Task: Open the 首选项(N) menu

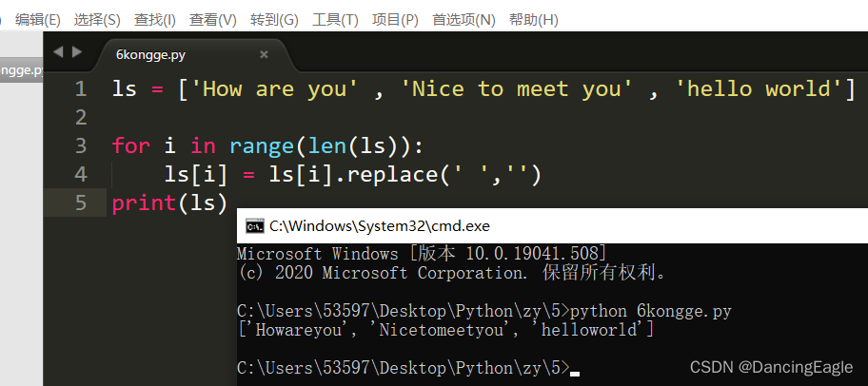Action: pyautogui.click(x=464, y=21)
